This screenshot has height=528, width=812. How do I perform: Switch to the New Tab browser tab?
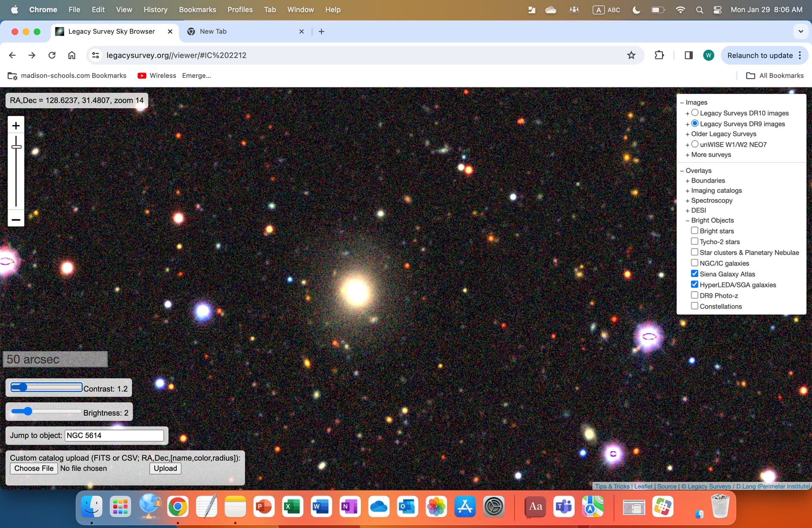coord(213,32)
